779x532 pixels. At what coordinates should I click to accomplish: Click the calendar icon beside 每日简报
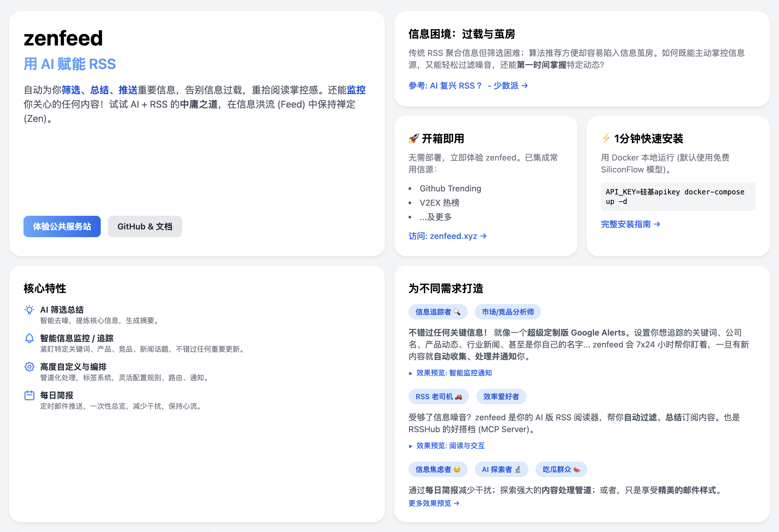coord(29,396)
